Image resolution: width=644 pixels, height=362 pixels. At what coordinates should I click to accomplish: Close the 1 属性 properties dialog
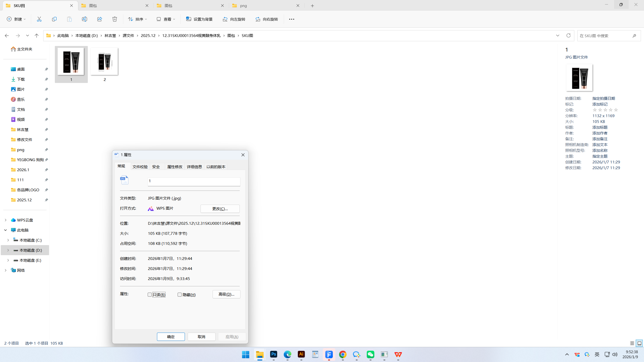click(x=243, y=155)
